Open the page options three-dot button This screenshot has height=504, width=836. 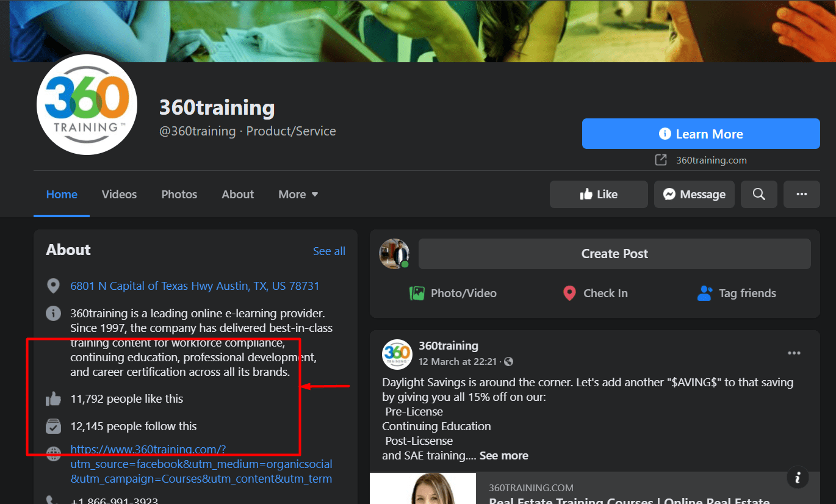[x=802, y=194]
